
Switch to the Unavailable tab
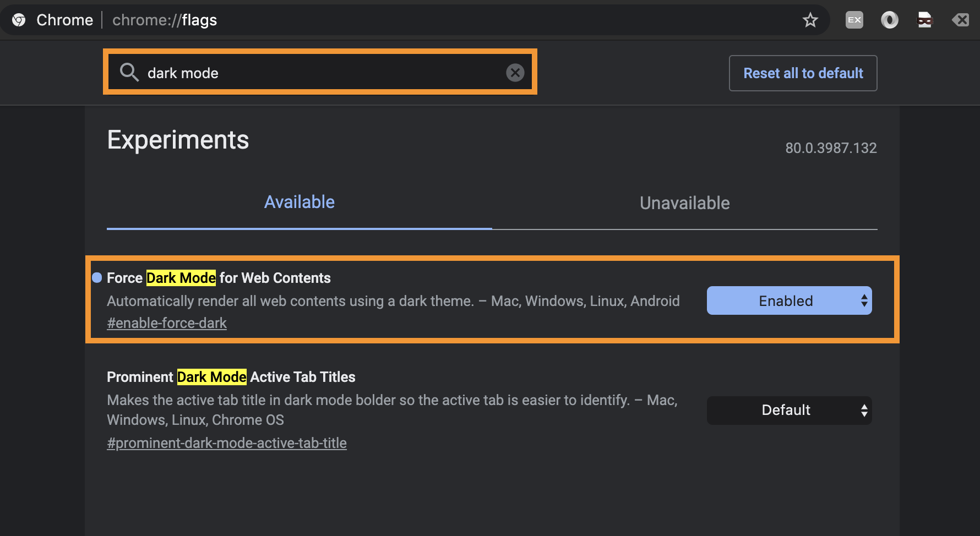point(685,203)
